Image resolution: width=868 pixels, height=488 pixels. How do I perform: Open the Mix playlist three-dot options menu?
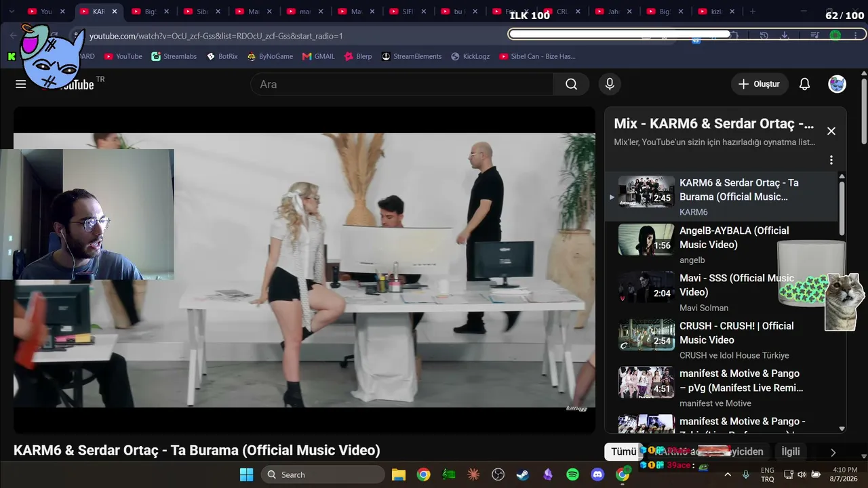831,160
